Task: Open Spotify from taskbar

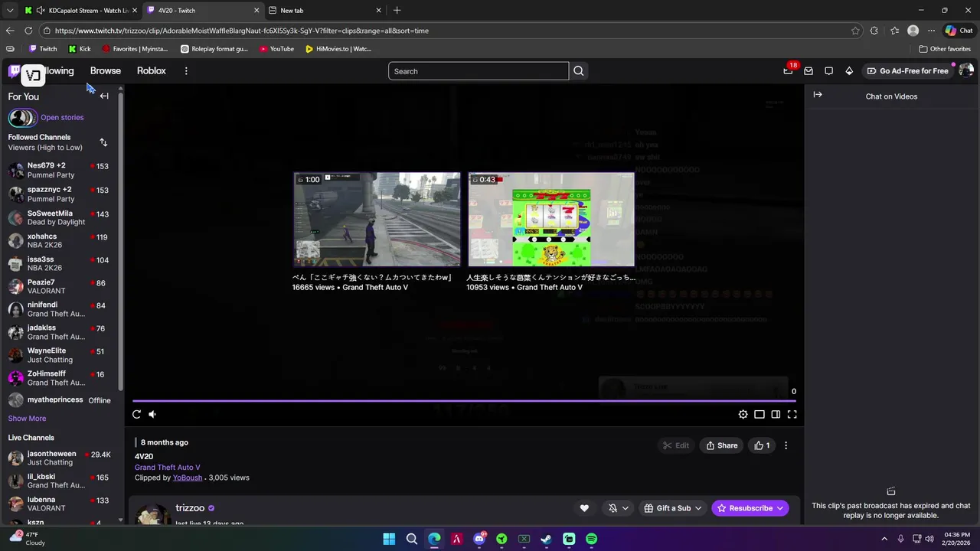Action: (591, 539)
